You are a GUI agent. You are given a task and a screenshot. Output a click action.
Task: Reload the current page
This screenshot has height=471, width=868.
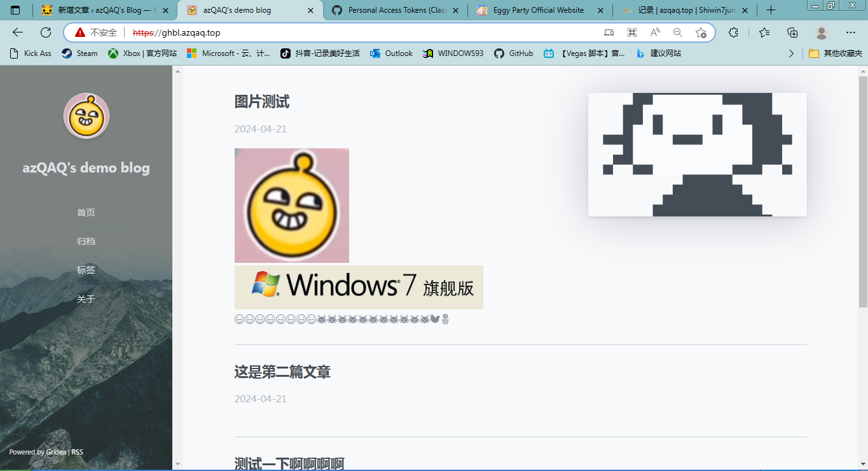coord(46,32)
